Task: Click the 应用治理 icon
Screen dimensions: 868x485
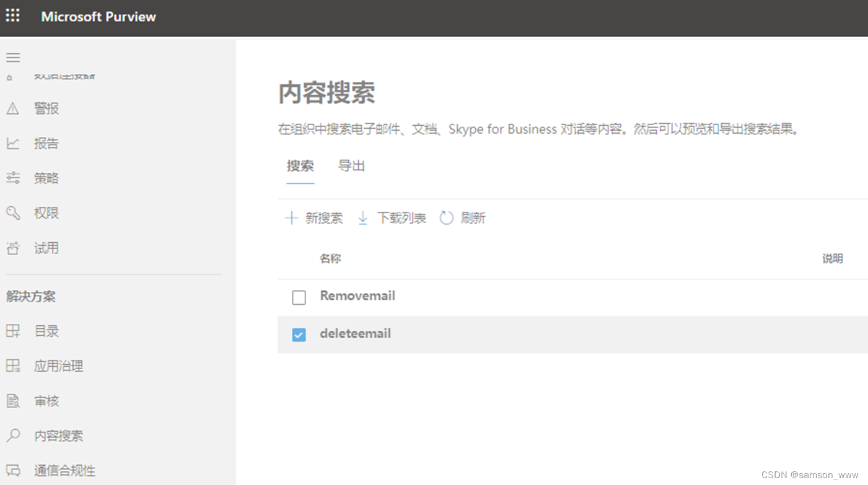Action: click(13, 366)
